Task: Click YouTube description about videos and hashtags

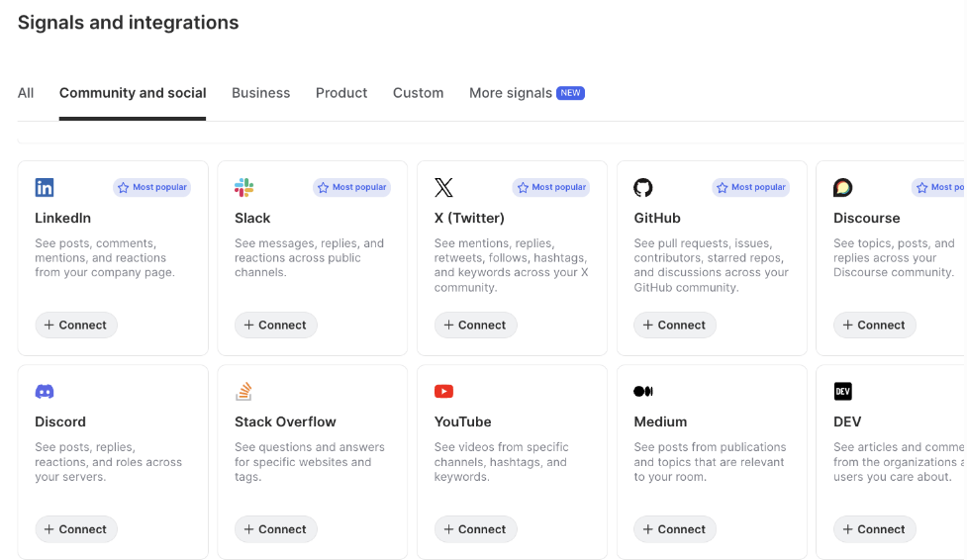Action: [502, 462]
